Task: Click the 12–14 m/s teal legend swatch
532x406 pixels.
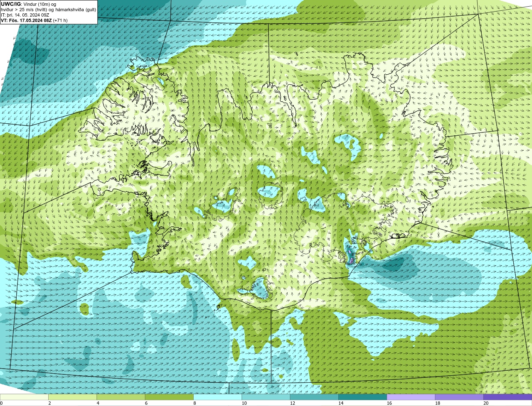Action: [x=314, y=397]
